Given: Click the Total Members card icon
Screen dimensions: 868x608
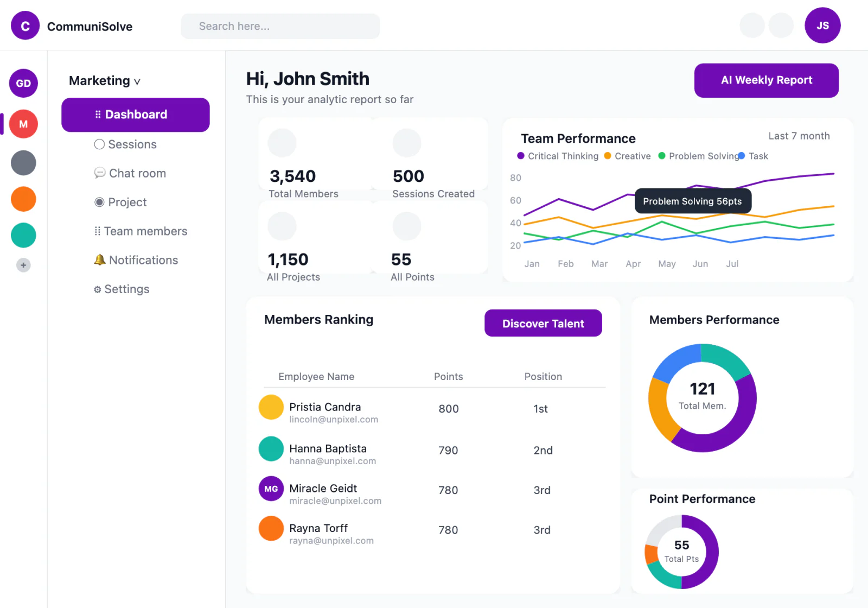Looking at the screenshot, I should [282, 143].
